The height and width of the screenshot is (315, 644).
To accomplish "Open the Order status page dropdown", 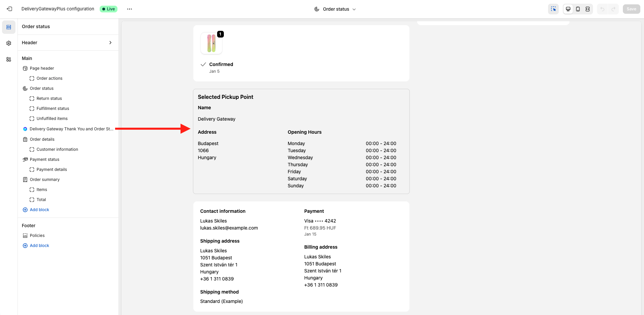I will [335, 9].
